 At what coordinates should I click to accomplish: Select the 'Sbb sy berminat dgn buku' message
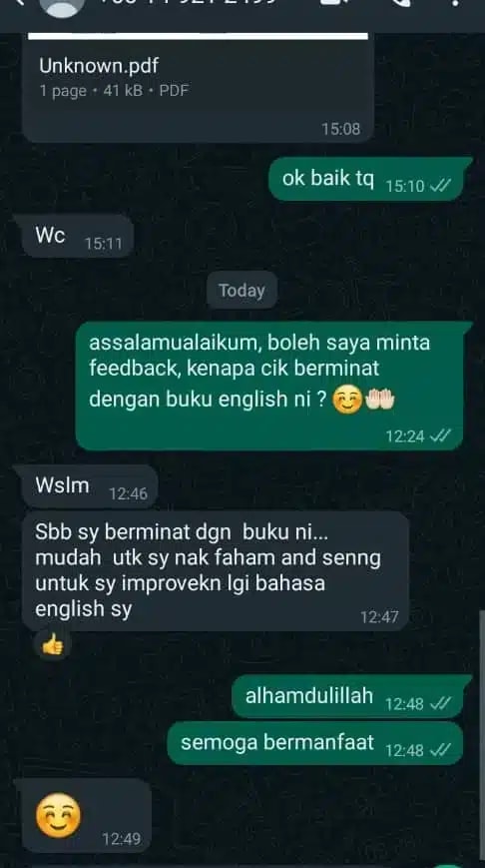pyautogui.click(x=216, y=570)
